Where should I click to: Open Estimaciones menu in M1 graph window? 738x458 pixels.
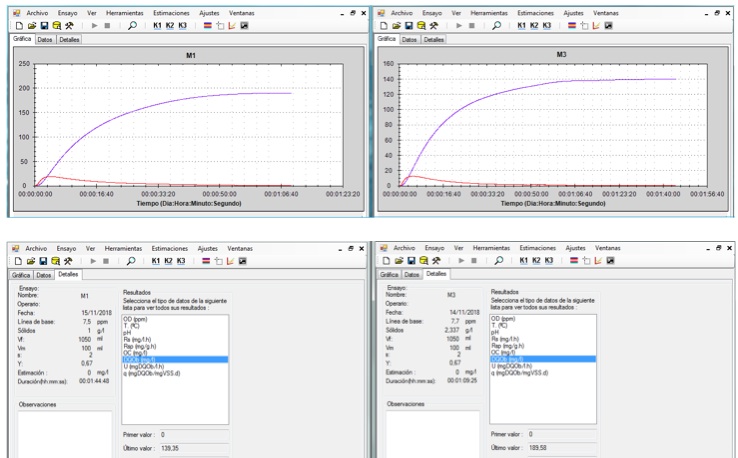coord(171,13)
